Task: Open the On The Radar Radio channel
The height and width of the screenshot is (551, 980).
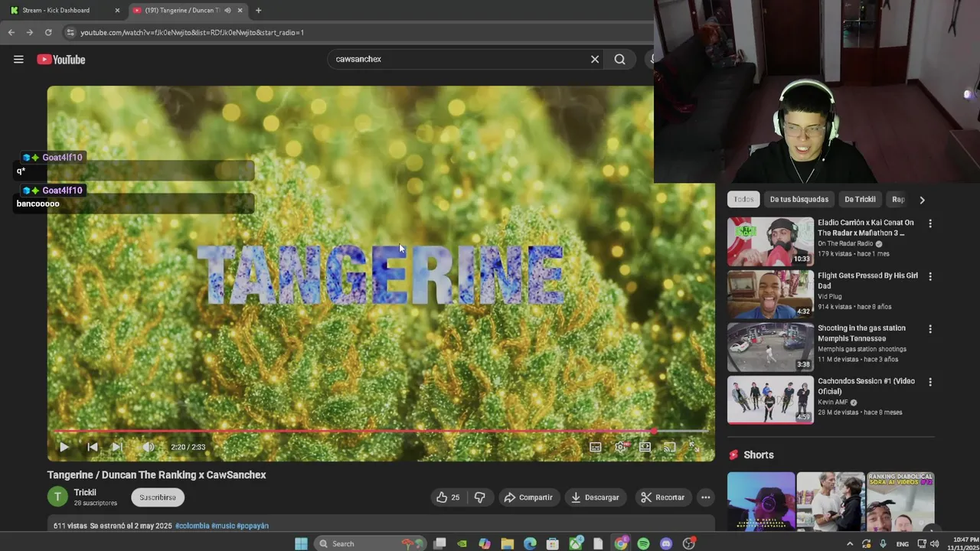Action: [845, 243]
